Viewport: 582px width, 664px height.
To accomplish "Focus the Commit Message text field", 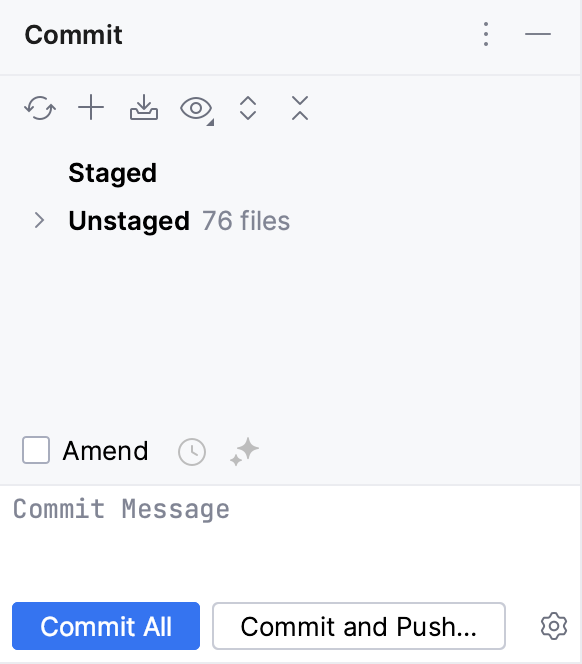I will (x=291, y=539).
